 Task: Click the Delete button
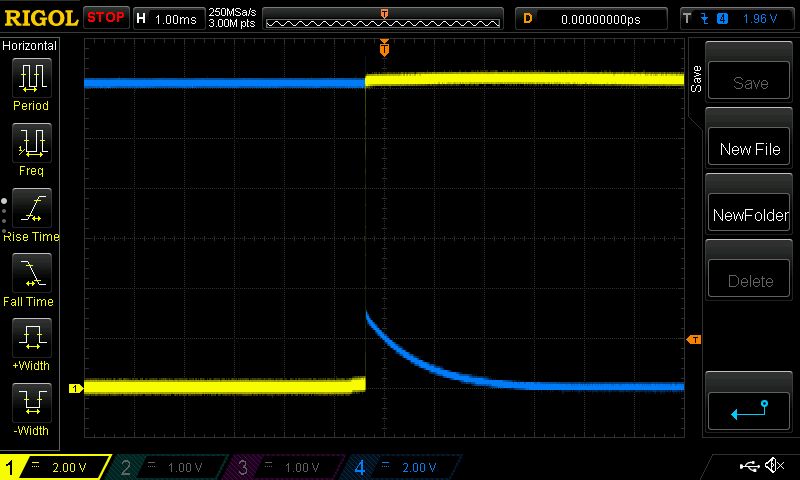749,279
